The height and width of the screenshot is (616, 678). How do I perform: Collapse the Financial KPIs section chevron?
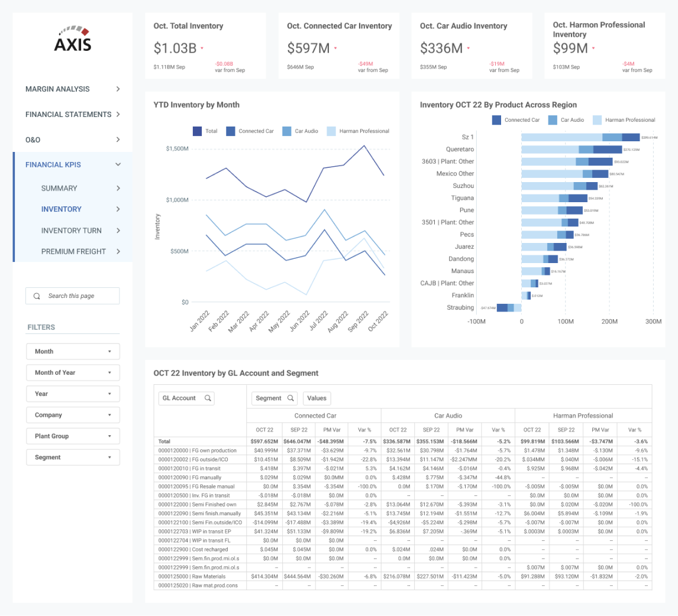(x=118, y=164)
